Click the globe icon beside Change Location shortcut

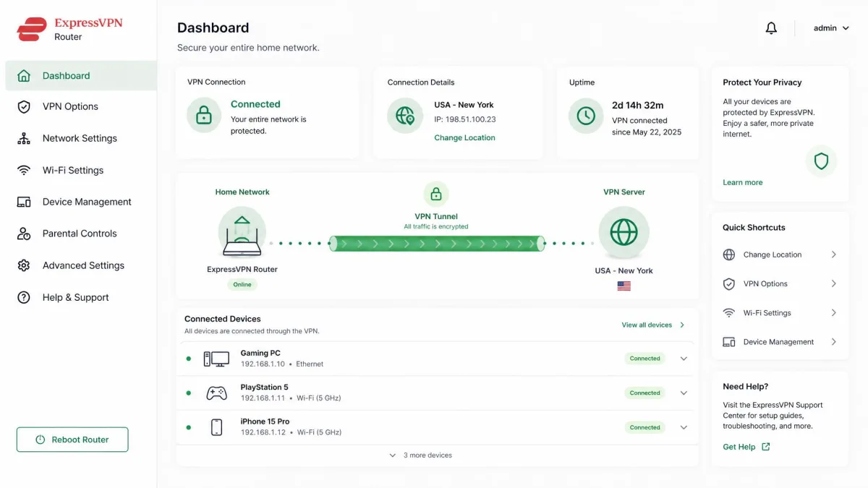tap(729, 254)
